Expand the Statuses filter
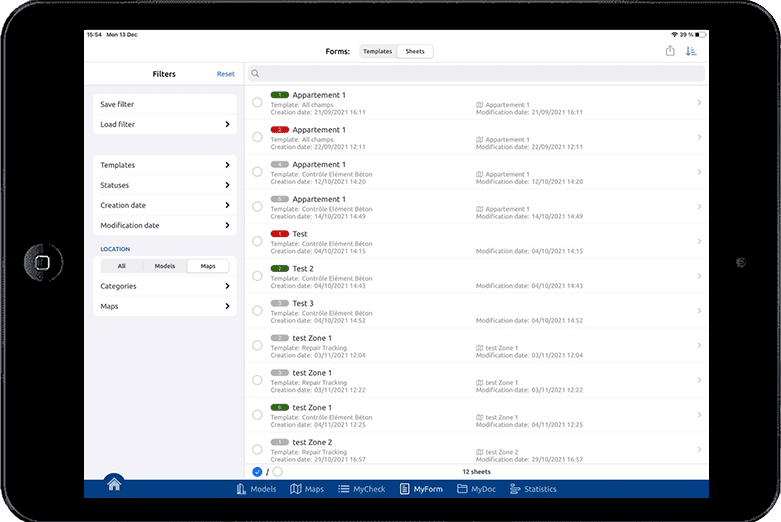 point(165,185)
